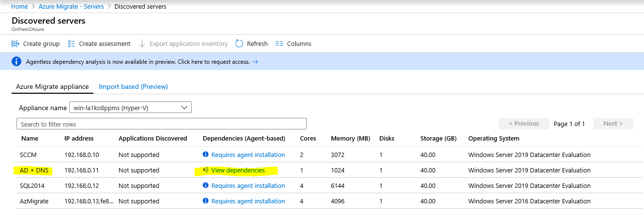The width and height of the screenshot is (644, 213).
Task: Focus the Search to filter rows field
Action: pyautogui.click(x=162, y=124)
